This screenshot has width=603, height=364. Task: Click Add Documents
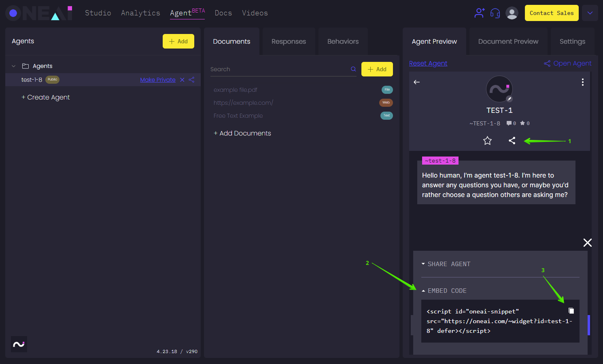[242, 133]
